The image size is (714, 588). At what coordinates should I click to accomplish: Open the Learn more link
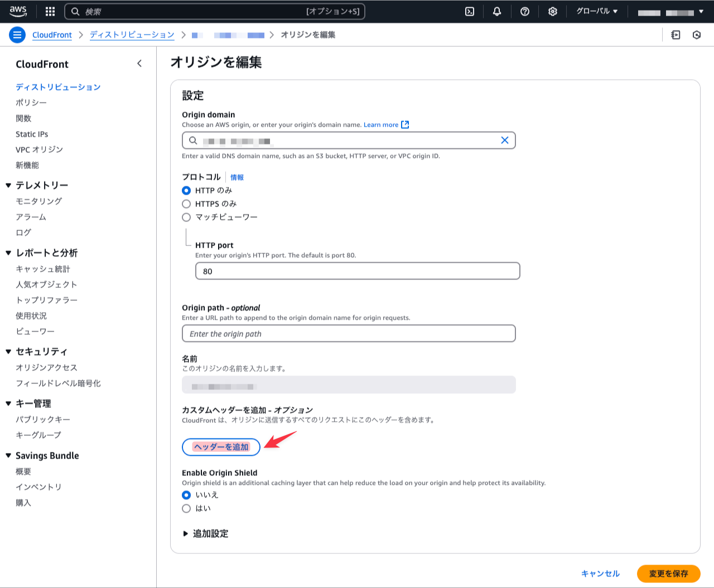(381, 124)
